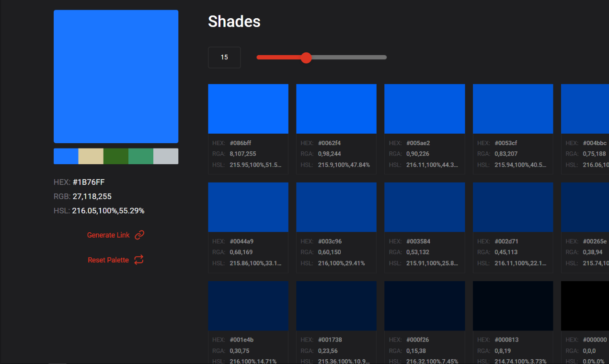Select the #0044a9 shade tile
609x364 pixels.
(x=248, y=207)
